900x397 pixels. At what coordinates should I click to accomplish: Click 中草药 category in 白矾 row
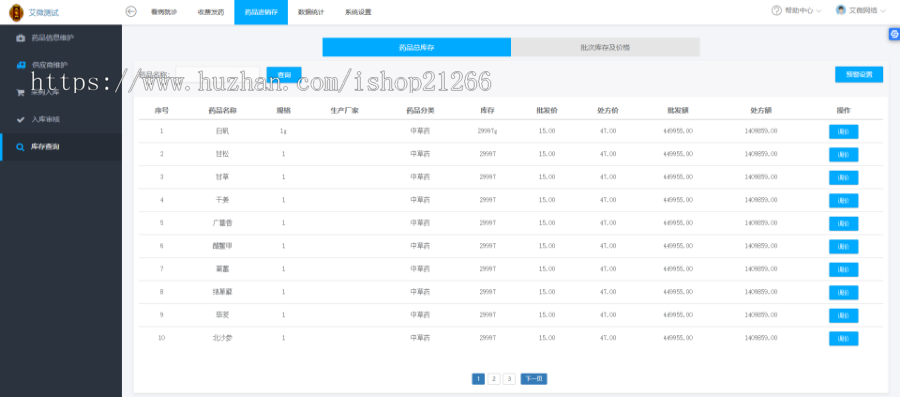pos(420,131)
